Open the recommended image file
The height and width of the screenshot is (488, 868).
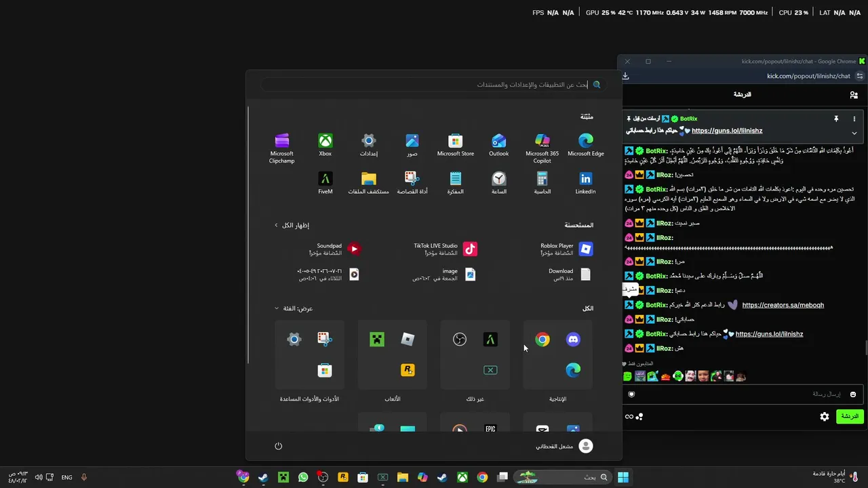point(444,274)
